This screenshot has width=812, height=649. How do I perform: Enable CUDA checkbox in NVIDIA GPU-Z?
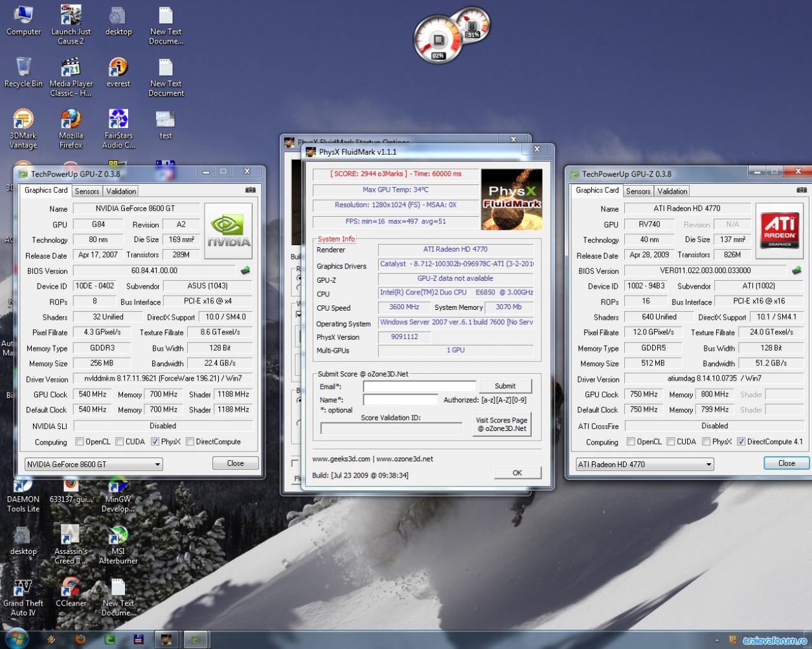(120, 442)
